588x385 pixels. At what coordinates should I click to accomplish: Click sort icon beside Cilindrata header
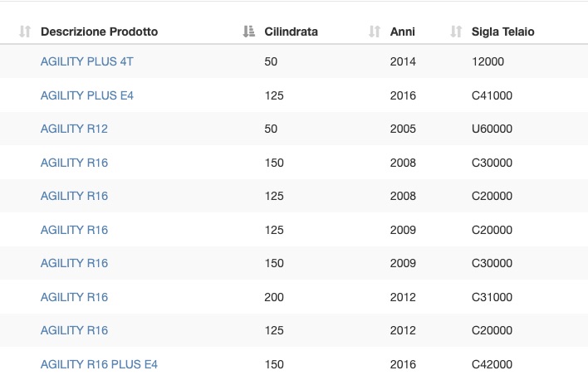pyautogui.click(x=248, y=32)
